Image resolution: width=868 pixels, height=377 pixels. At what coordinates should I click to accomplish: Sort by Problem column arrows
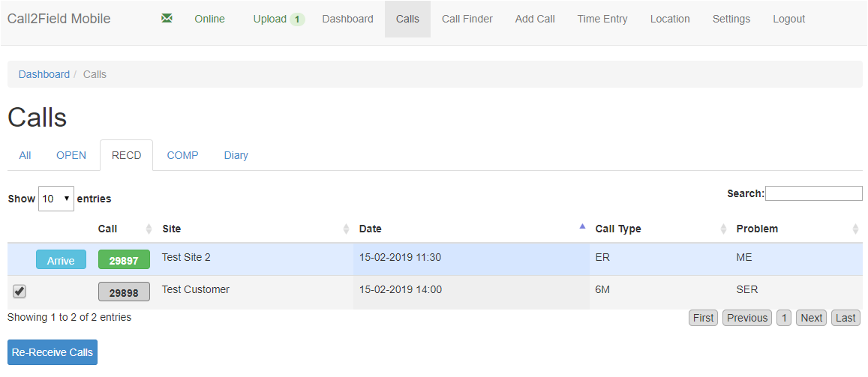point(855,229)
